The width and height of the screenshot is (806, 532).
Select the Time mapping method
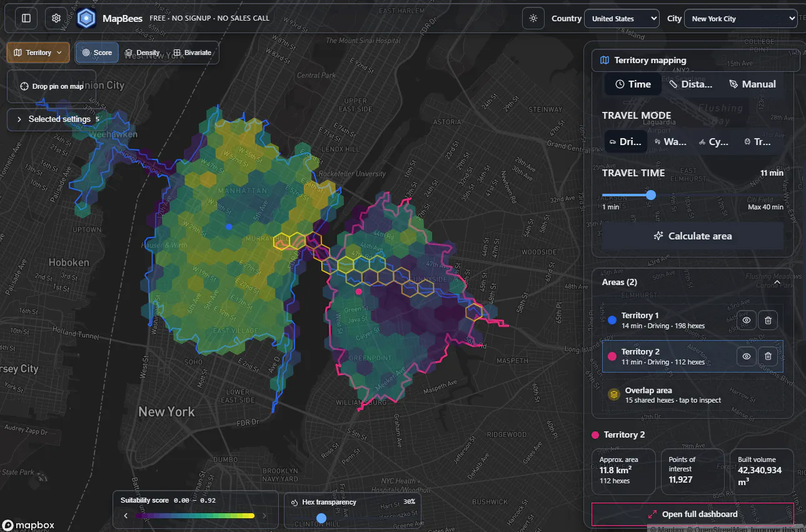click(633, 84)
